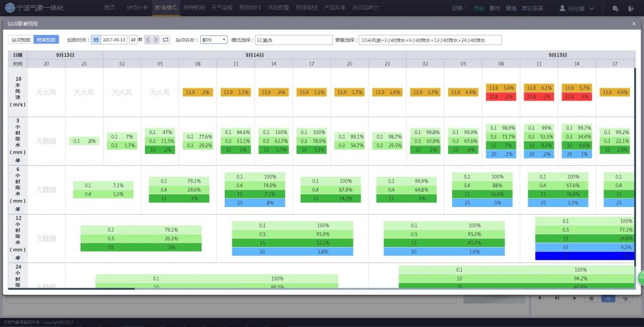The image size is (644, 327).
Task: Click the previous time arrow button
Action: pyautogui.click(x=147, y=40)
